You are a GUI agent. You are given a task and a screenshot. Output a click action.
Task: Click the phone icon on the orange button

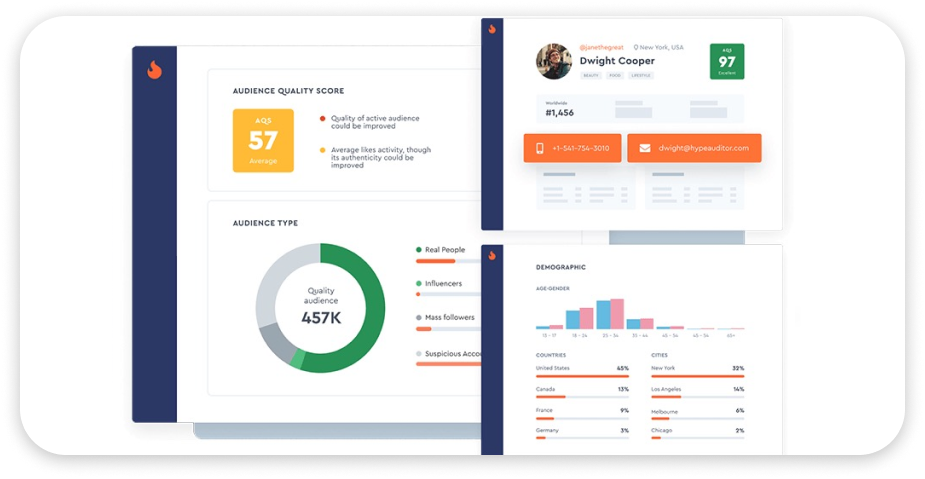point(540,148)
